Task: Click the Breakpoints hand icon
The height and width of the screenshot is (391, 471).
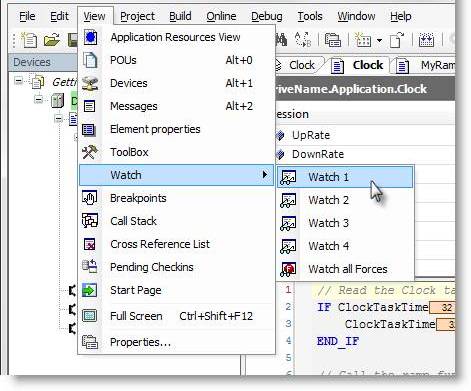Action: 90,198
